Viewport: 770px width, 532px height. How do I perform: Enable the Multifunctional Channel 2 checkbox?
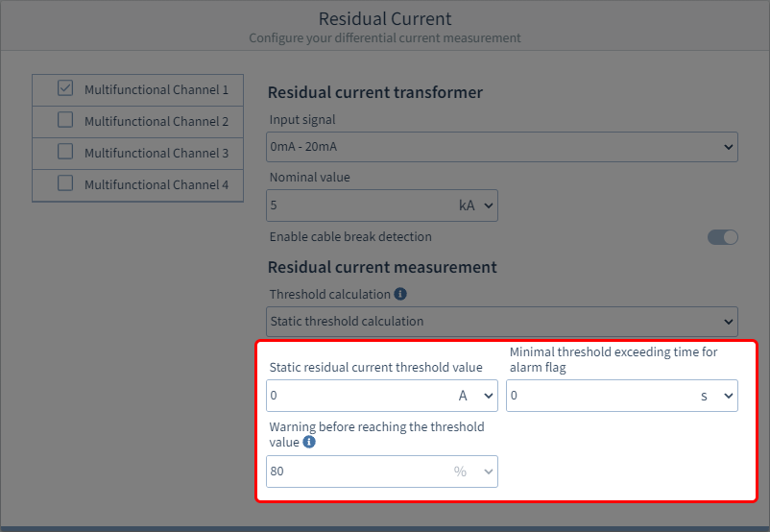65,120
